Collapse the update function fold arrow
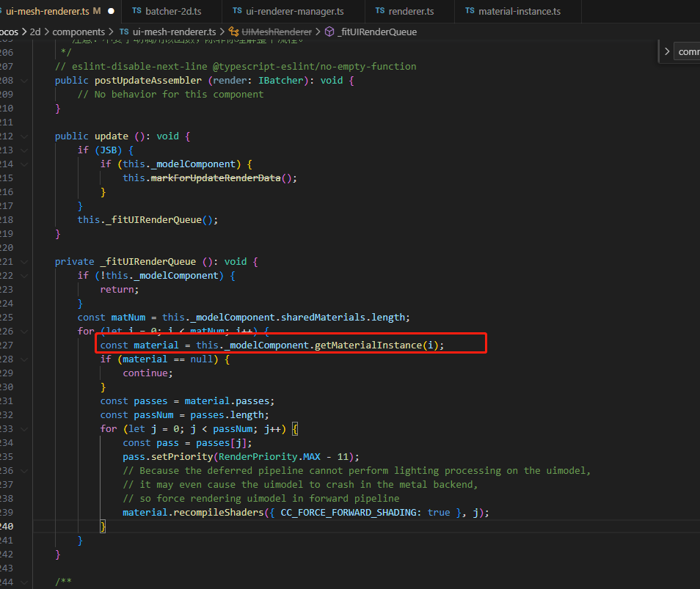The image size is (700, 589). [x=24, y=136]
